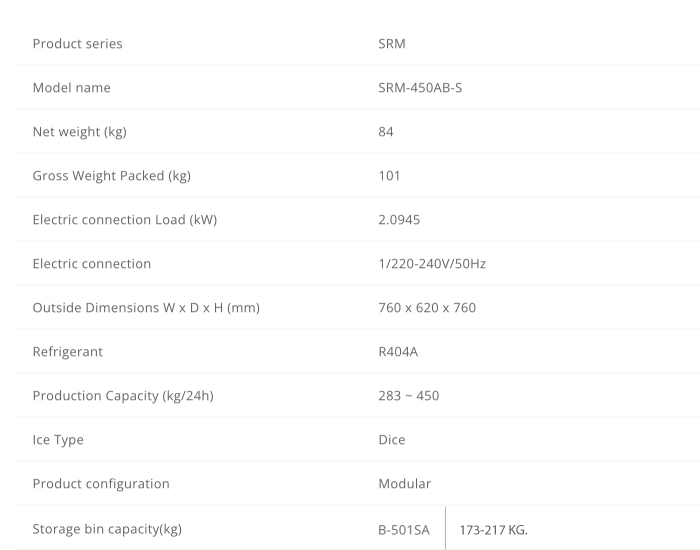Viewport: 700px width, 550px height.
Task: Select the 2.0945 load value
Action: [x=398, y=220]
